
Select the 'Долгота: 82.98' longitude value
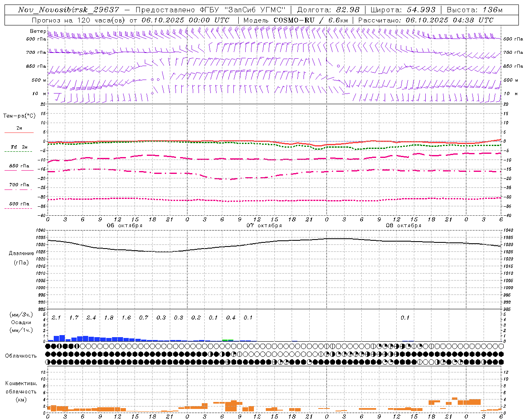coord(328,10)
